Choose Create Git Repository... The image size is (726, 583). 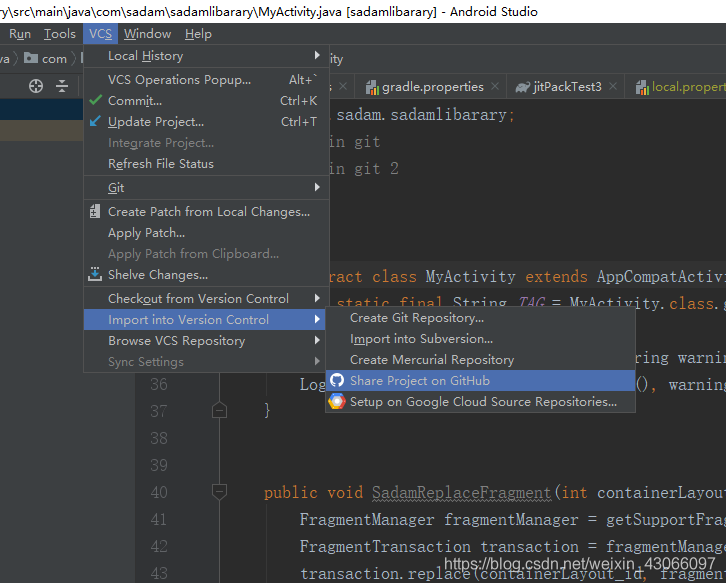[480, 318]
